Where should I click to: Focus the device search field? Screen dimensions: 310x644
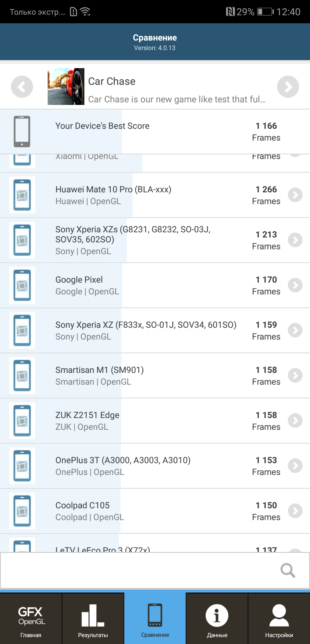tap(155, 570)
